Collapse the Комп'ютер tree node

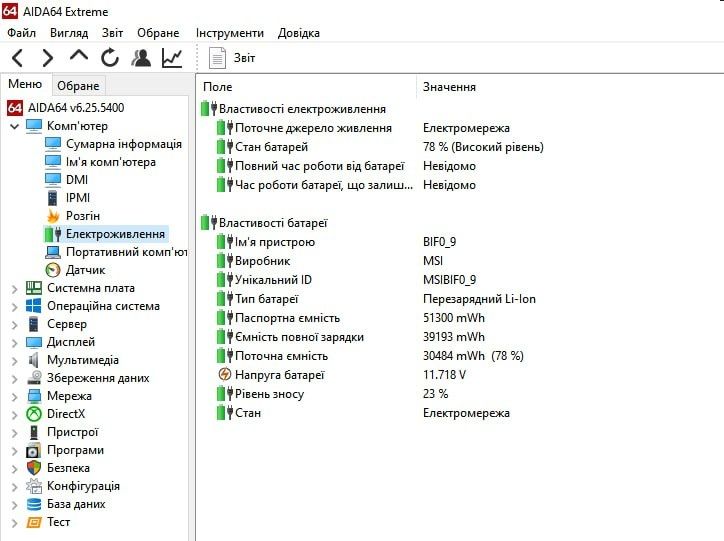[x=14, y=126]
